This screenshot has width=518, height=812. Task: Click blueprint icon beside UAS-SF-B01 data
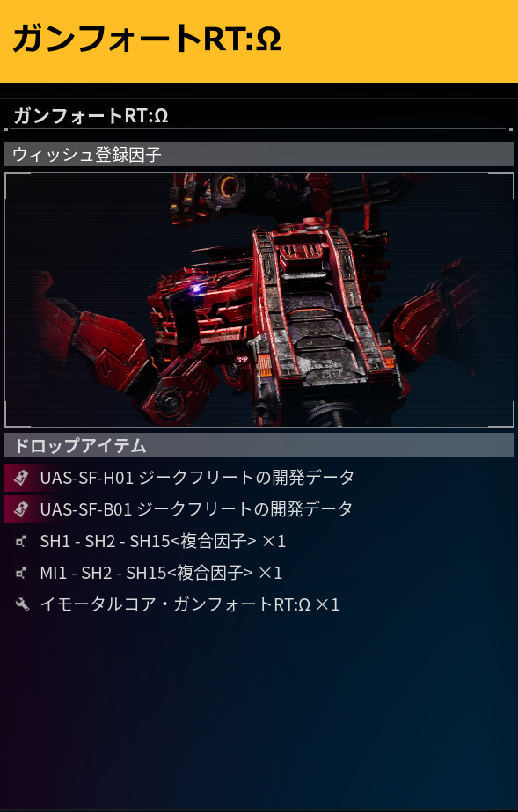tap(21, 509)
